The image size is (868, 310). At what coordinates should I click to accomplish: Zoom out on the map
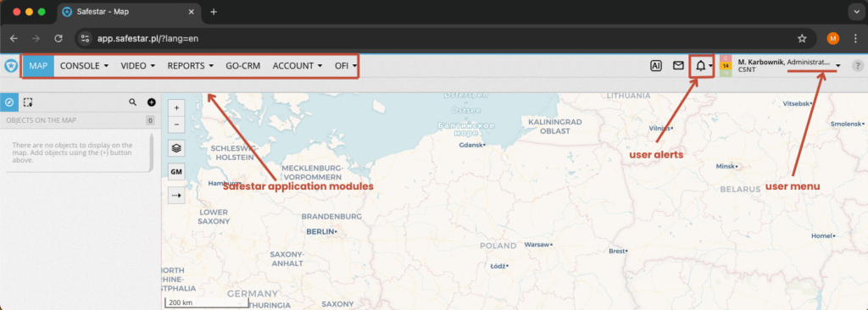point(176,124)
